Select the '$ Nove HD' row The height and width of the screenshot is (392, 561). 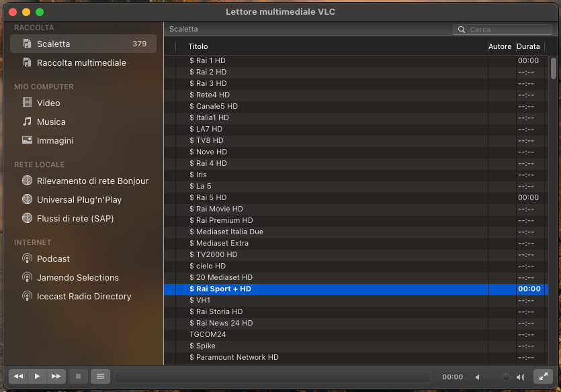(356, 152)
